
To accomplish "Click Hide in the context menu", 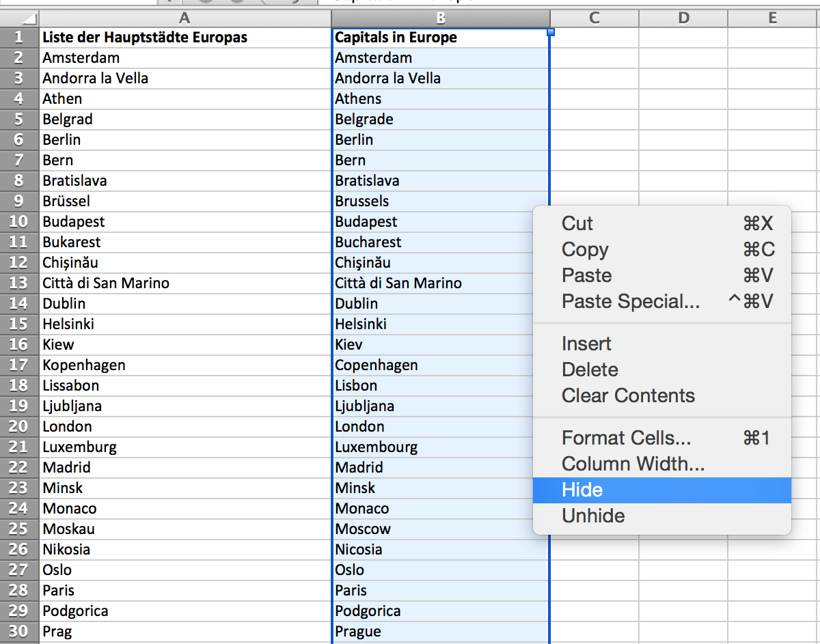I will click(582, 490).
